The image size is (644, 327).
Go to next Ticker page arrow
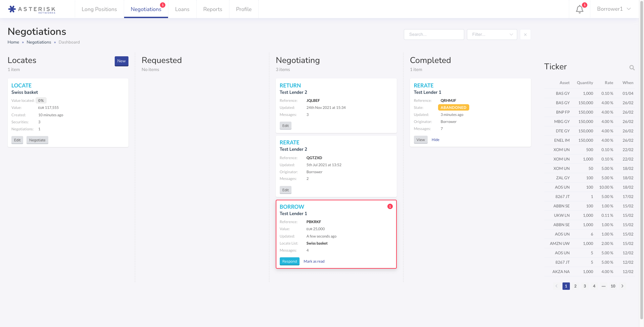[623, 286]
